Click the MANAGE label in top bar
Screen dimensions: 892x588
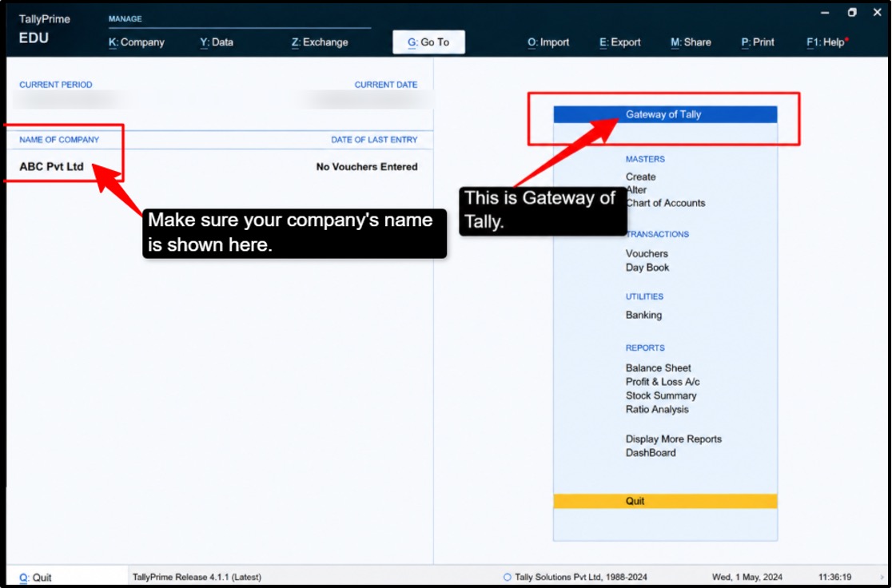coord(125,18)
